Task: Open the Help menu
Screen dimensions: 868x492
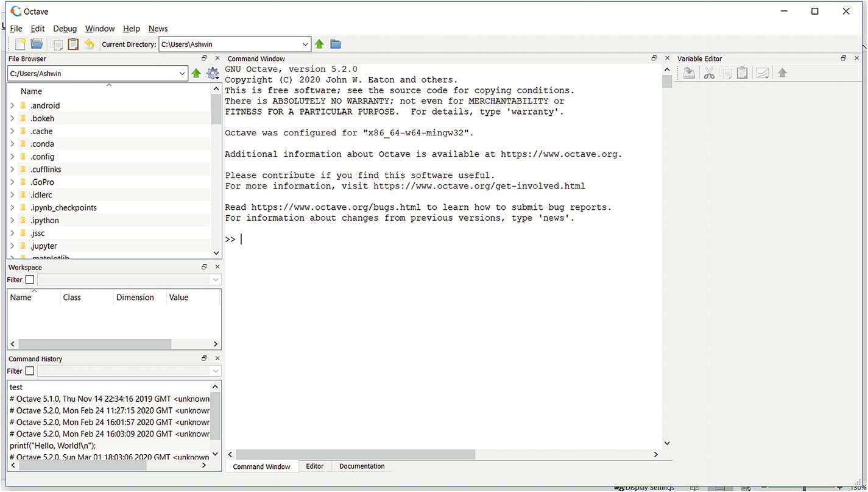Action: pos(132,29)
